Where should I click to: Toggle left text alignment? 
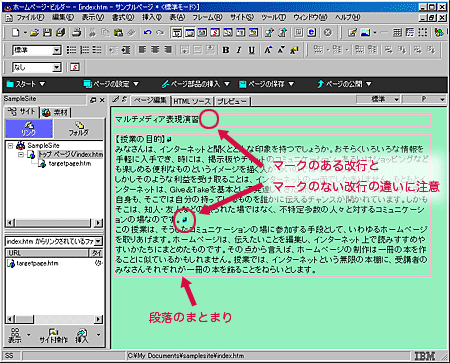tap(142, 50)
